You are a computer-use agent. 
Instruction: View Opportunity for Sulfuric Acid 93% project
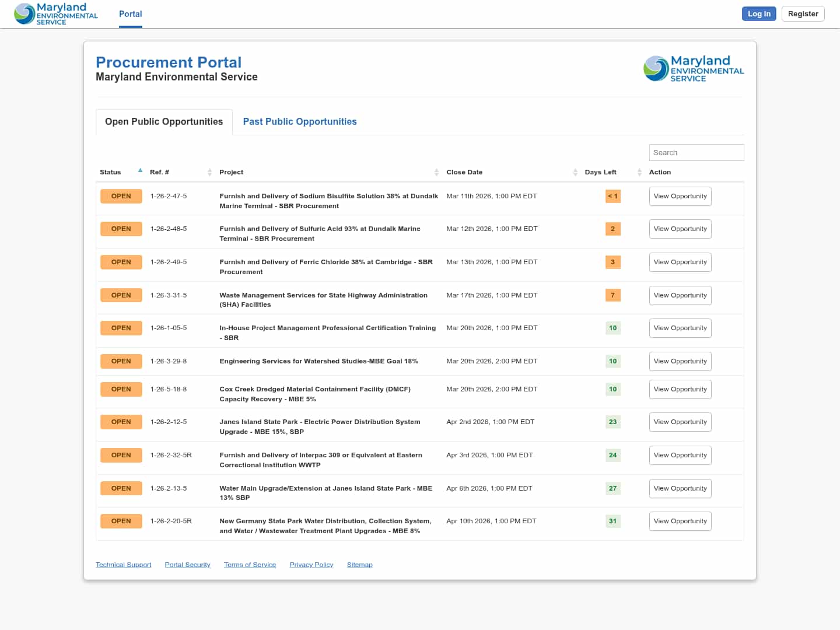click(680, 229)
